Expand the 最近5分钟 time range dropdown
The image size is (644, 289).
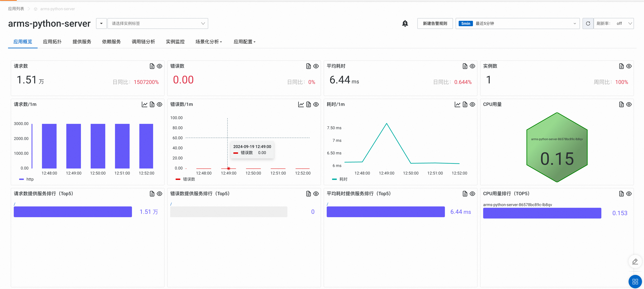(517, 23)
